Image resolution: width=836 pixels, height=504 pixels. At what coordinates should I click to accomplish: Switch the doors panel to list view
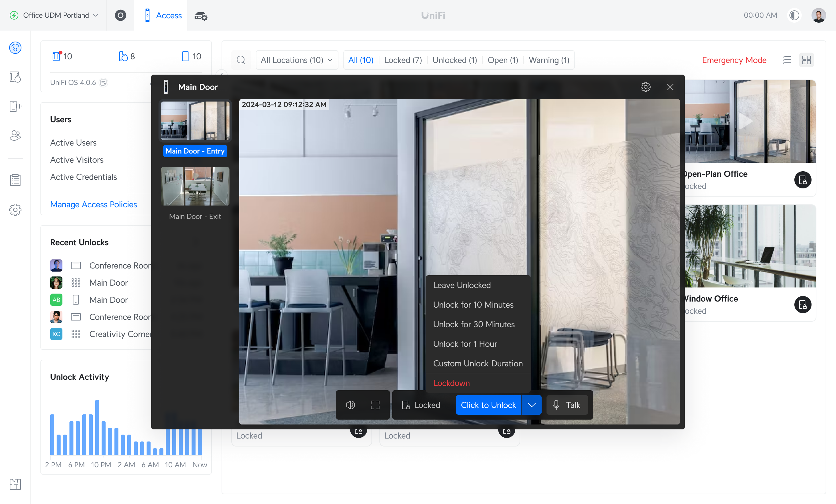click(x=787, y=60)
